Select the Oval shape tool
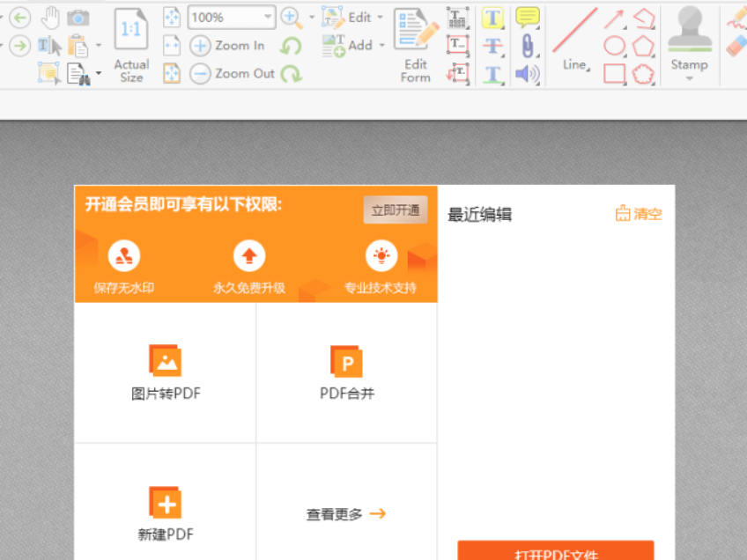The width and height of the screenshot is (747, 560). [614, 46]
